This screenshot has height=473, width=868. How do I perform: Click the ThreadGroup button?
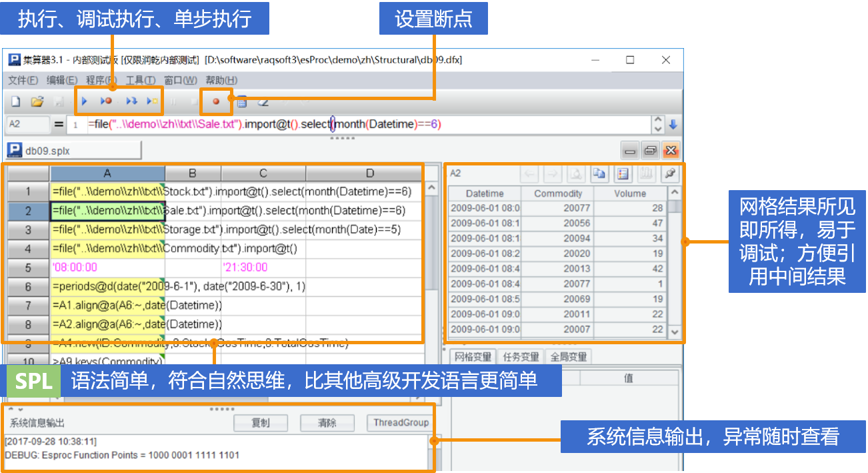[401, 423]
